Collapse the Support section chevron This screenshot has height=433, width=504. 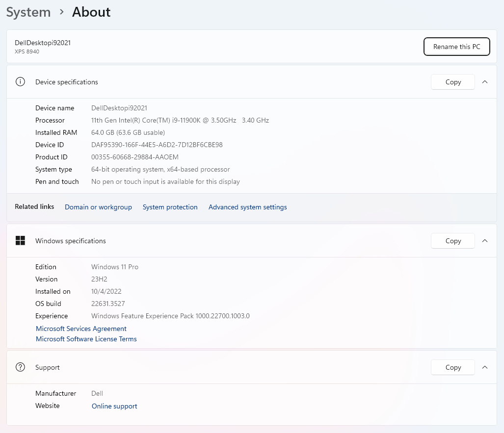click(485, 367)
